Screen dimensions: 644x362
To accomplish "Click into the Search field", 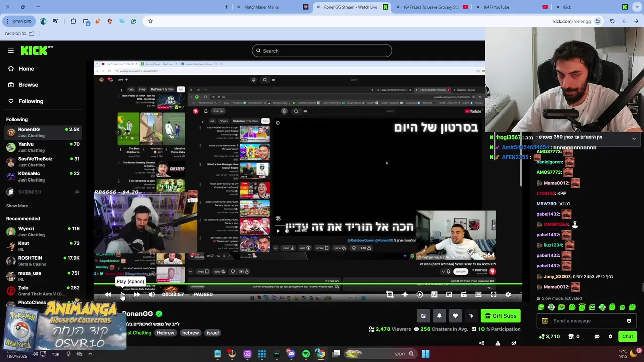I will tap(322, 51).
